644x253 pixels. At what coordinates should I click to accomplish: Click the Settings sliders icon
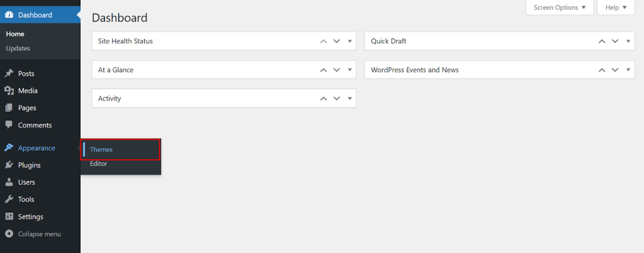[9, 217]
